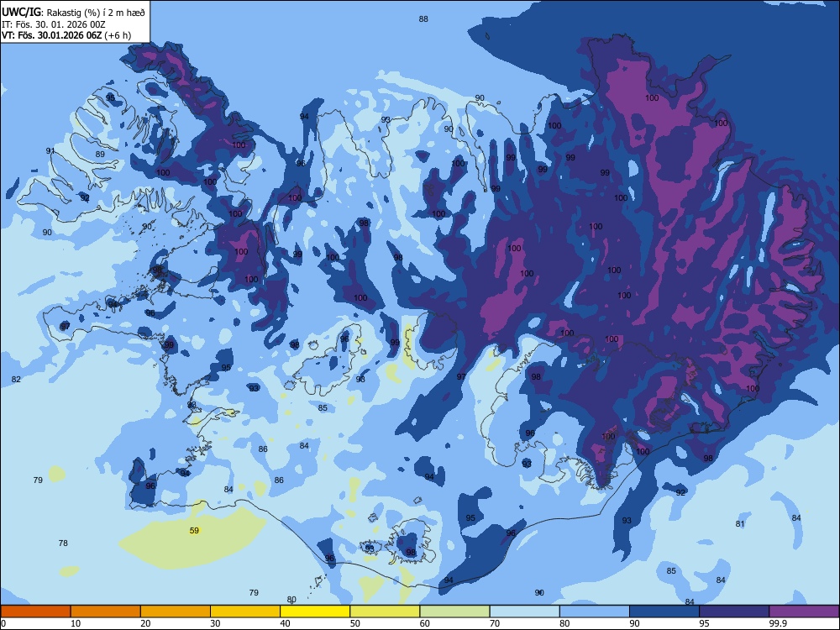Click the legend label '30'
This screenshot has width=840, height=630.
(215, 623)
